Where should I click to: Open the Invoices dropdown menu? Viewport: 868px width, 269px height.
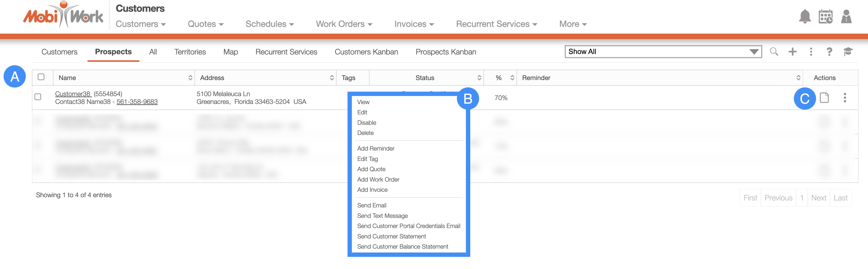pos(414,24)
